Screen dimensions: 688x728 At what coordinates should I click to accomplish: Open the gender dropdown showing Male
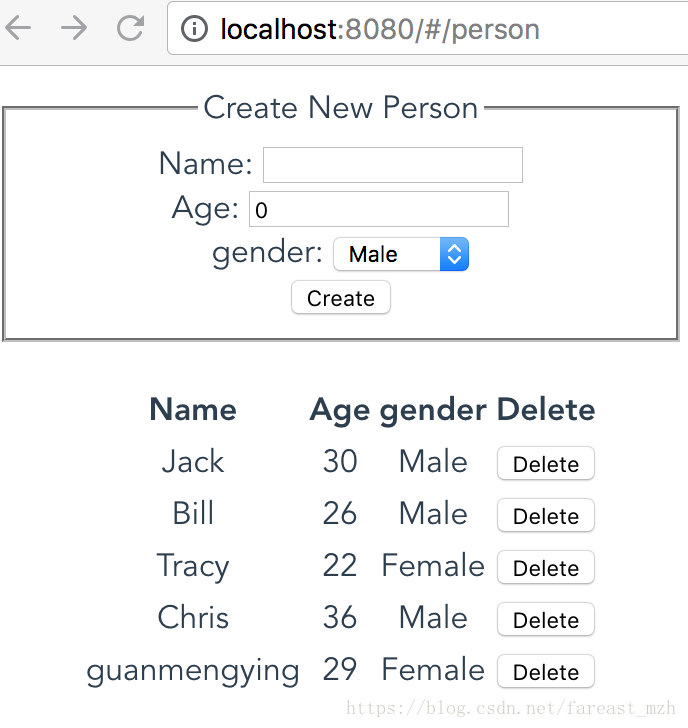click(x=401, y=254)
